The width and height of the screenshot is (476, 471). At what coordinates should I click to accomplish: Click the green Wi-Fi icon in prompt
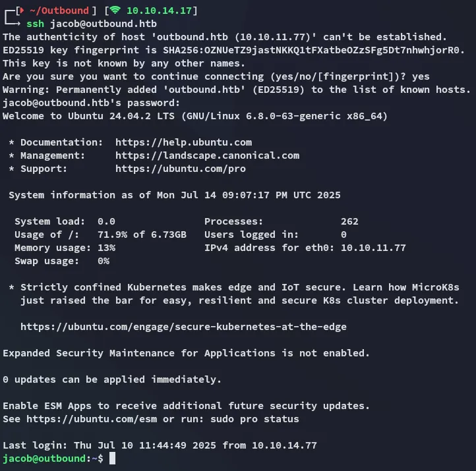click(115, 11)
